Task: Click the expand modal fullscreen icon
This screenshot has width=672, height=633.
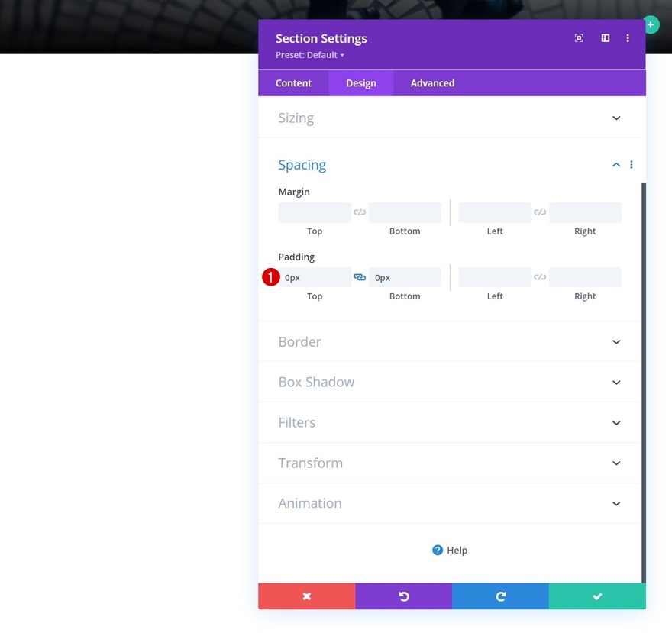Action: click(579, 38)
